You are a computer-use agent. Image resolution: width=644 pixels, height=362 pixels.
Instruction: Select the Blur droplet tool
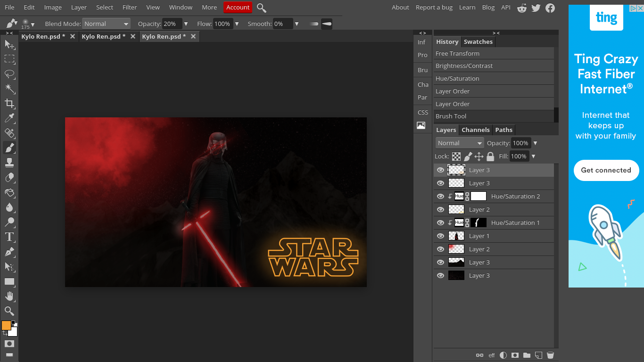(9, 207)
